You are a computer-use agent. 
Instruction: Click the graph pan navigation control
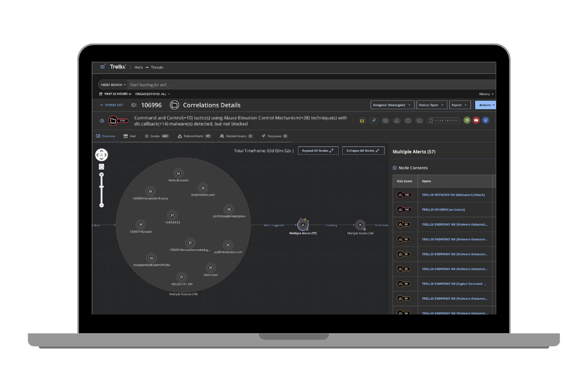click(x=102, y=155)
